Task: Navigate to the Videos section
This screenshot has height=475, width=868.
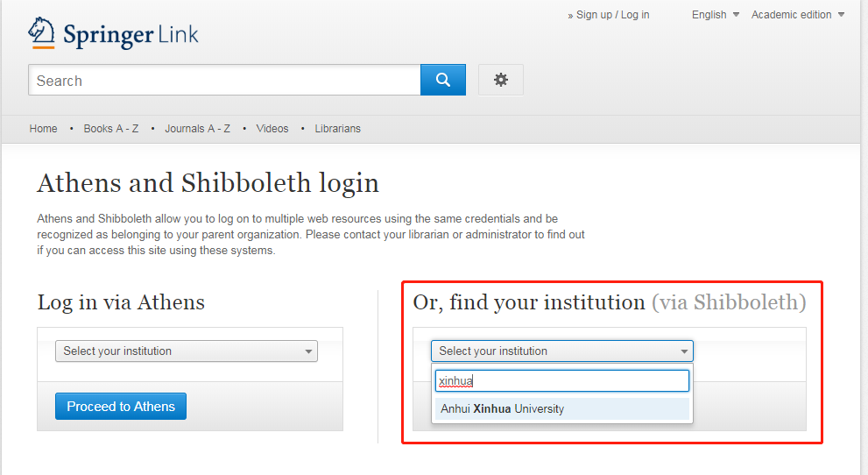Action: click(272, 129)
